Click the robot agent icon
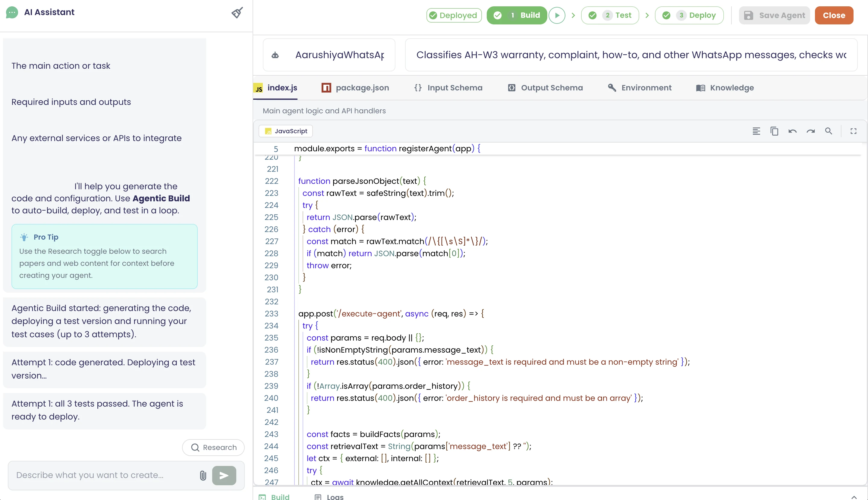The height and width of the screenshot is (500, 868). 275,55
